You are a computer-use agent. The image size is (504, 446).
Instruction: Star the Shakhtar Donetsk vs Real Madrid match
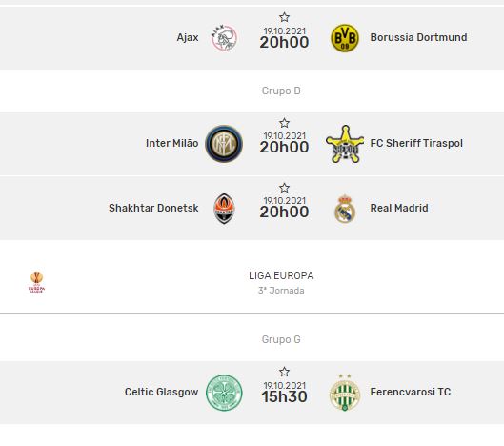click(284, 188)
